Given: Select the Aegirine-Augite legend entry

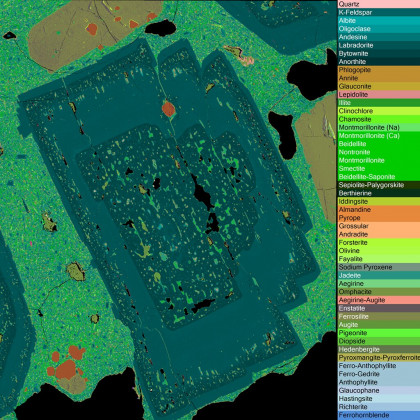Looking at the screenshot, I should click(x=379, y=300).
